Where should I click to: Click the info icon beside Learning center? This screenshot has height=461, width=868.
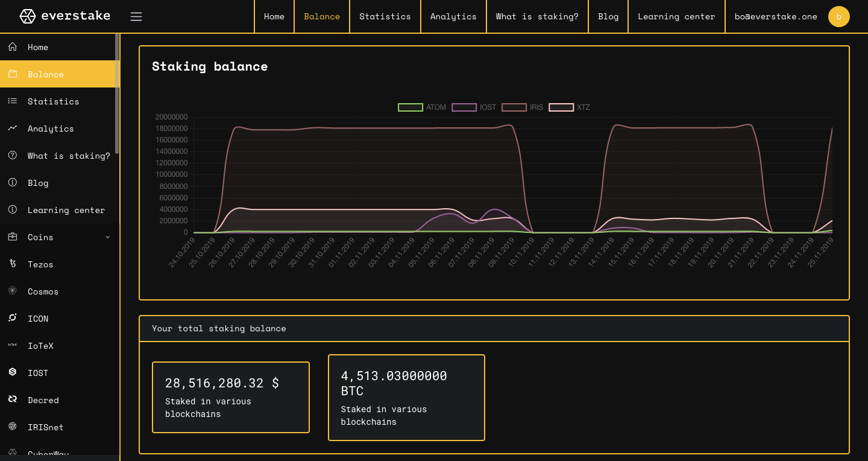[13, 209]
